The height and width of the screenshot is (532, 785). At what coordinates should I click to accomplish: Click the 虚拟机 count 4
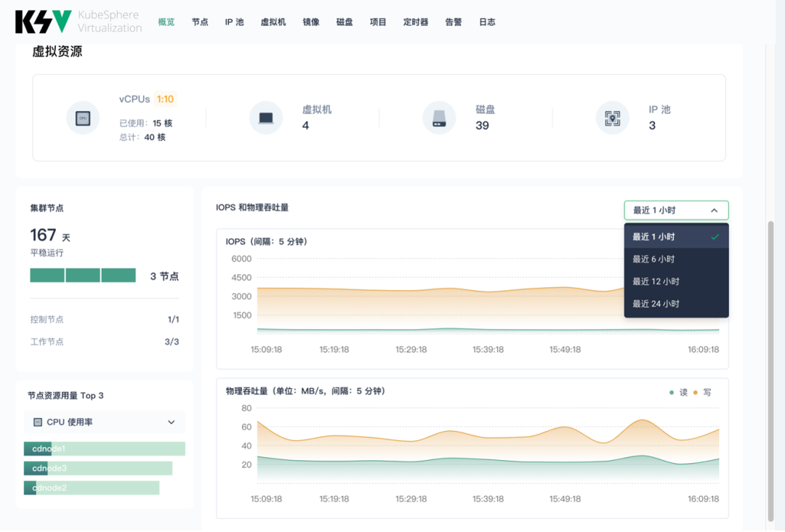[x=305, y=126]
